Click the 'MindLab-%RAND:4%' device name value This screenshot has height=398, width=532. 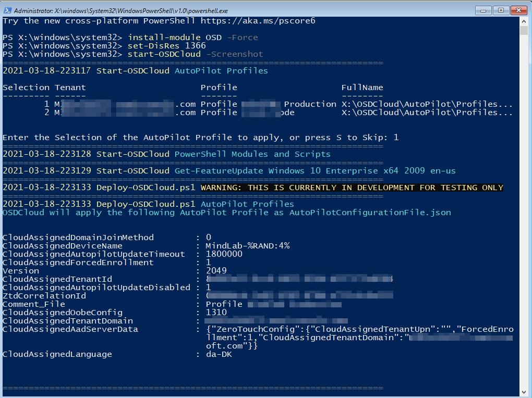pos(248,246)
